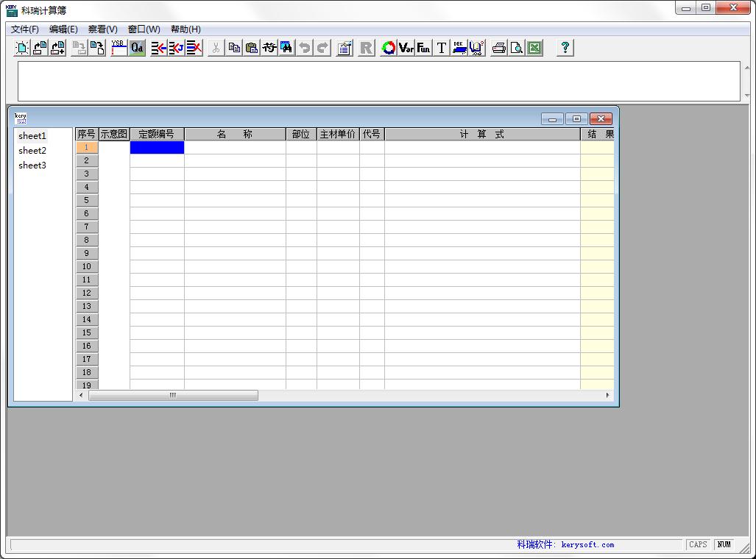This screenshot has height=559, width=756.
Task: Toggle the YSB toolbar button
Action: 119,48
